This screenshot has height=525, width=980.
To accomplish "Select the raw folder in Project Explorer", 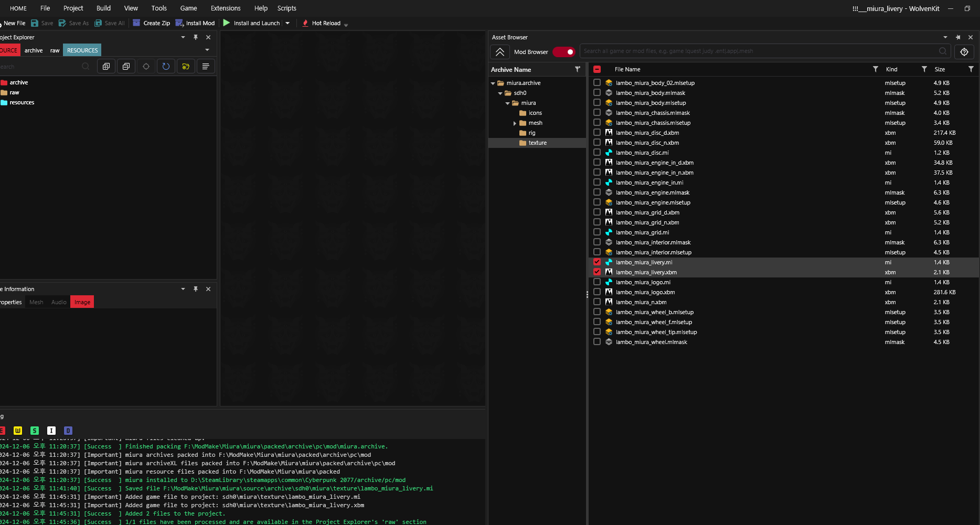I will 15,93.
